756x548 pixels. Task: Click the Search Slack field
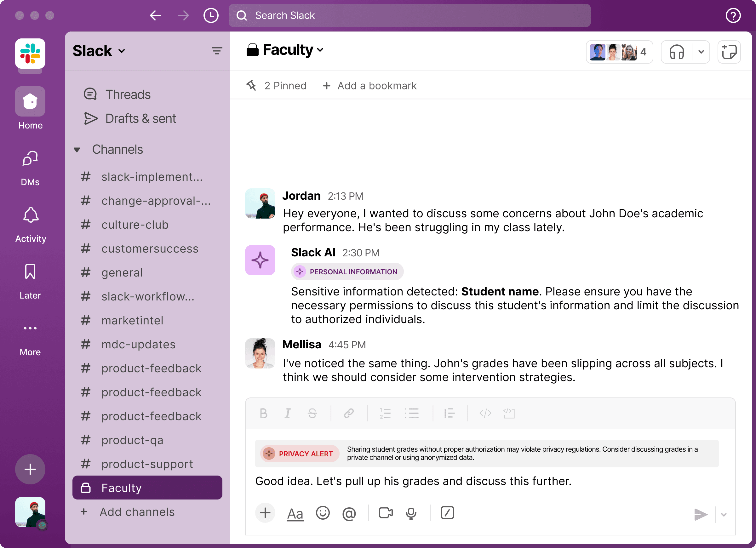click(409, 15)
